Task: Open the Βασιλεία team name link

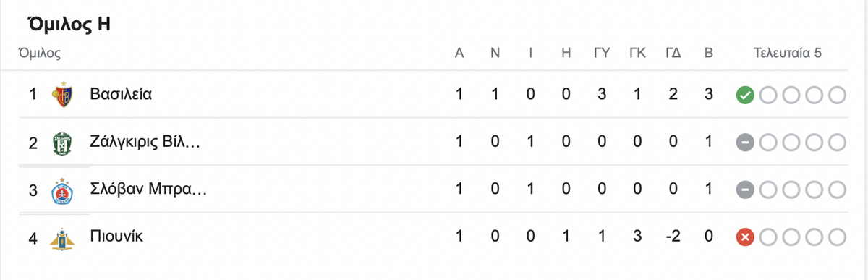Action: coord(121,94)
